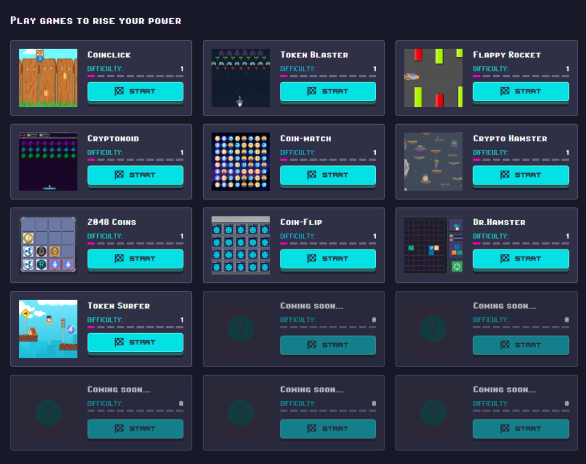Click the Coin-Flip title text

[301, 222]
